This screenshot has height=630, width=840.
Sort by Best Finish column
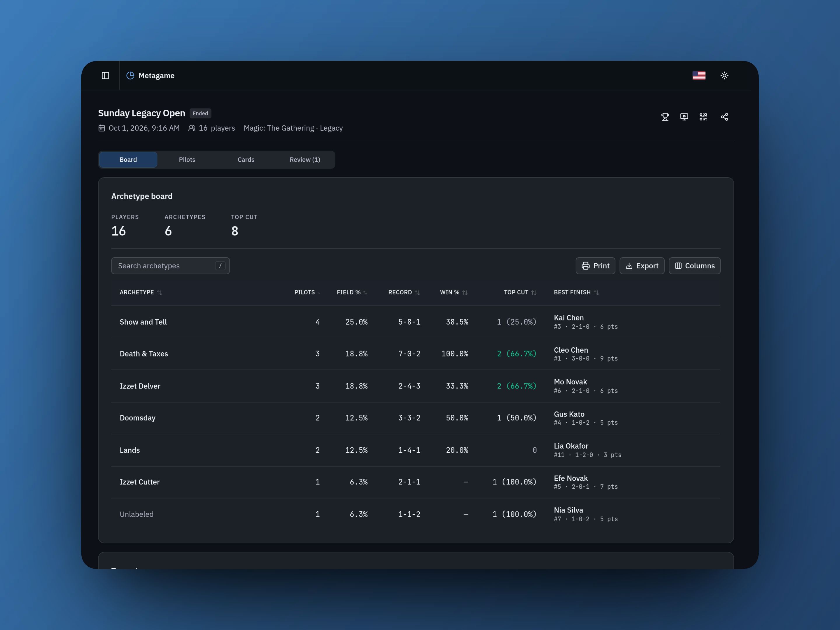(576, 293)
